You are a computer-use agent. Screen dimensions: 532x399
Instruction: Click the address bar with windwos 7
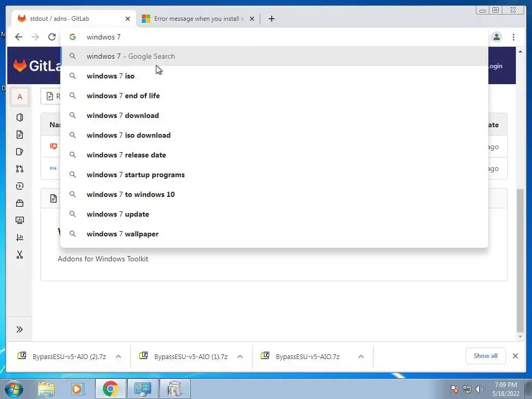274,37
